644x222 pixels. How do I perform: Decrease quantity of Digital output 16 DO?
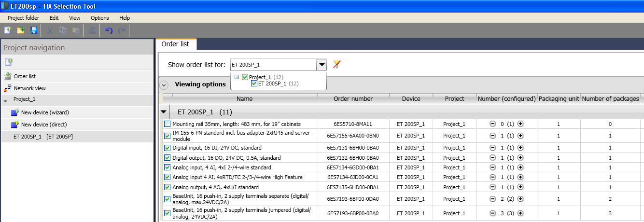tap(493, 158)
